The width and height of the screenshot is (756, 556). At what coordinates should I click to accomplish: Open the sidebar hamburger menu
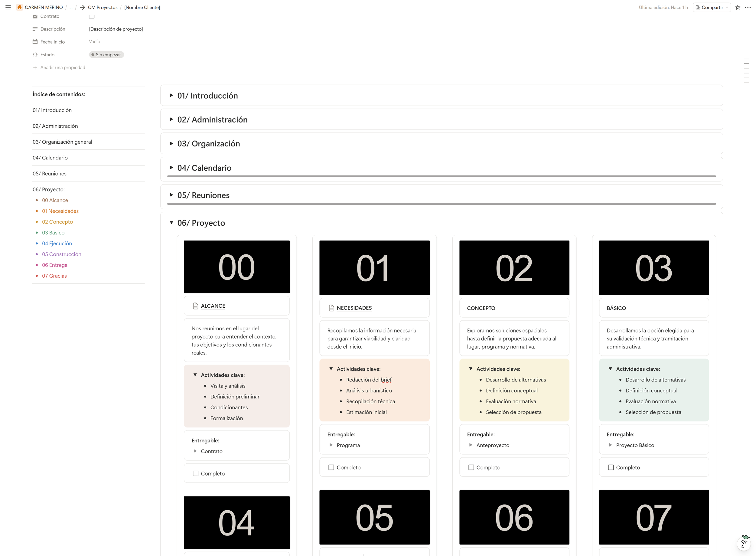pyautogui.click(x=8, y=7)
